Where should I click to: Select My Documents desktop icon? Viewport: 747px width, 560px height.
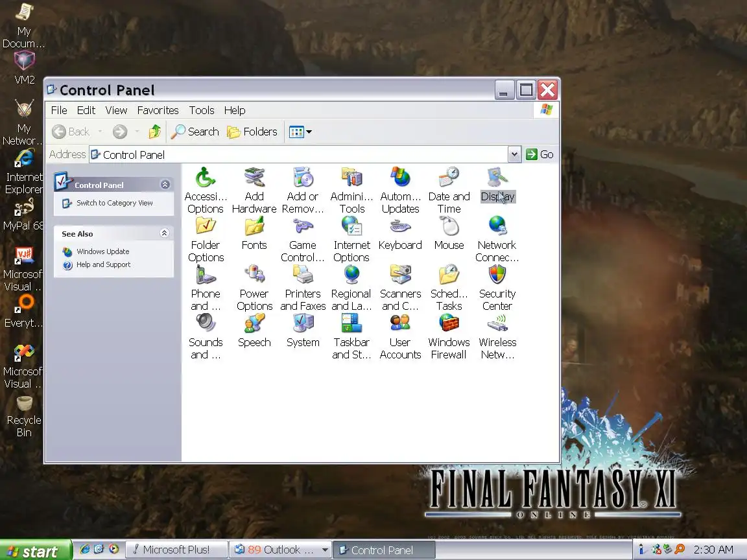coord(24,25)
